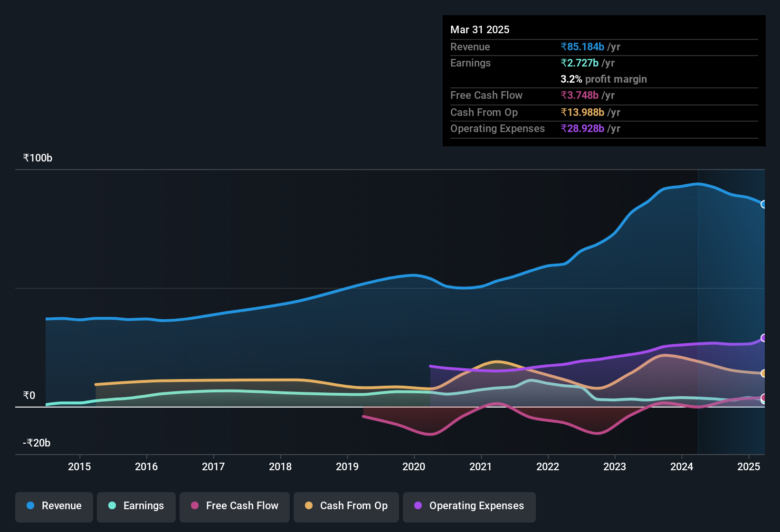Click the 3.2% profit margin text
The image size is (780, 532).
(x=603, y=79)
